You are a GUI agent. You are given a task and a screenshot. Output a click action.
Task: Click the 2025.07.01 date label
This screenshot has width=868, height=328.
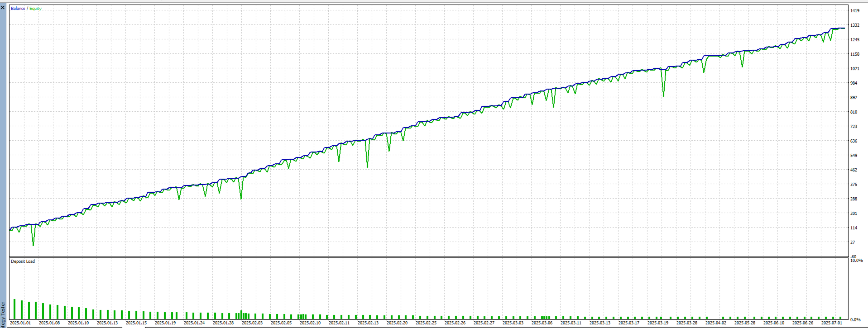[832, 323]
